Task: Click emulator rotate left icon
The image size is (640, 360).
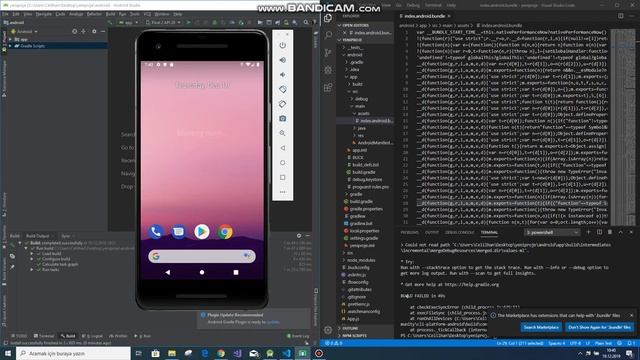Action: click(282, 89)
